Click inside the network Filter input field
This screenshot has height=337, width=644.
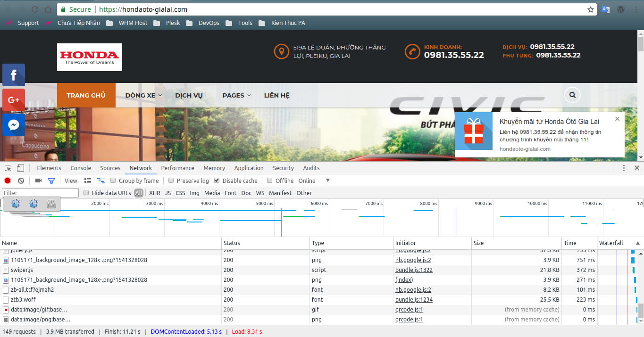point(41,193)
